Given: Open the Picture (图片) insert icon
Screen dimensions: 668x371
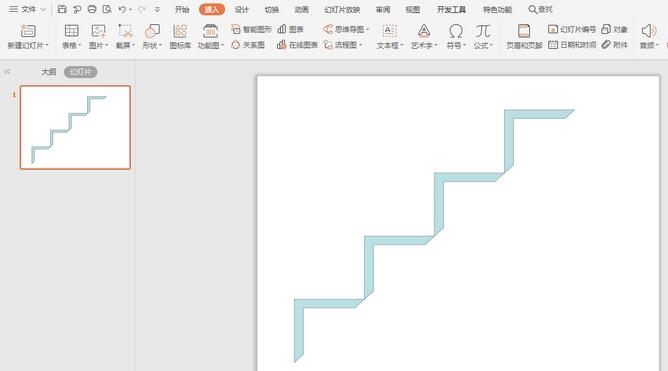Looking at the screenshot, I should (98, 31).
